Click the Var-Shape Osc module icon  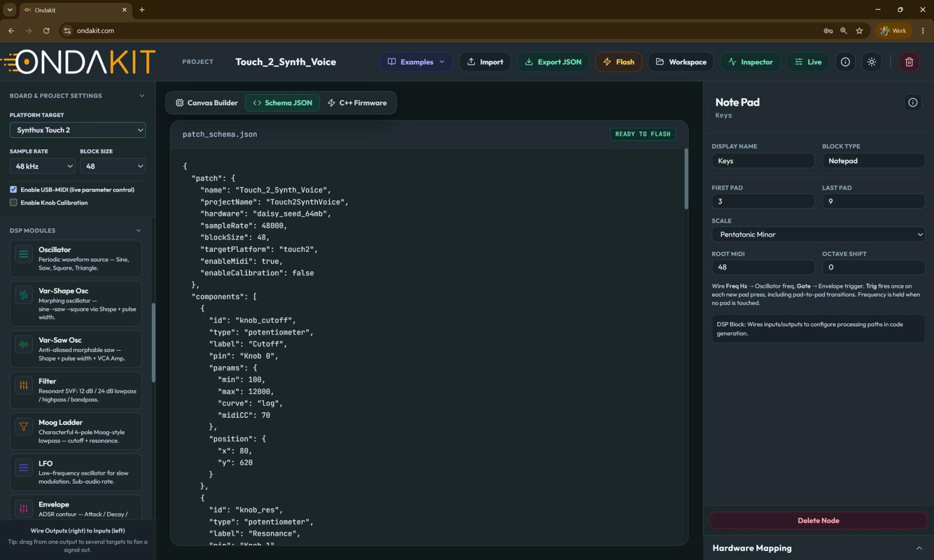(23, 295)
